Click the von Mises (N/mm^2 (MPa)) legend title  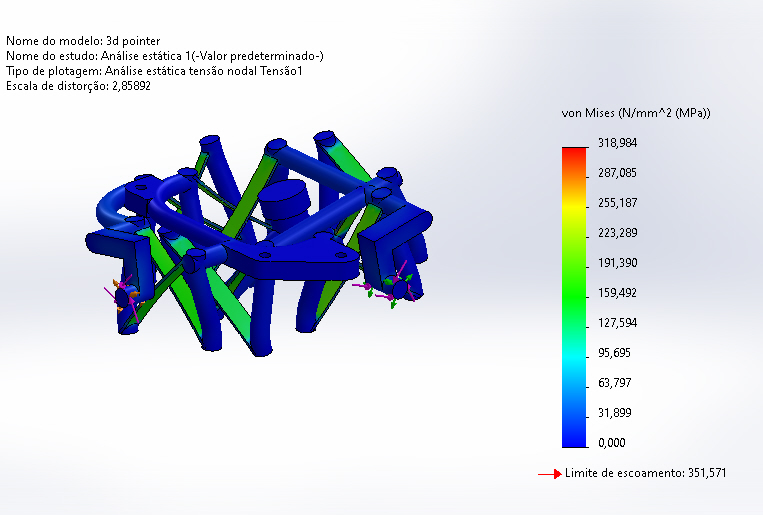coord(636,113)
